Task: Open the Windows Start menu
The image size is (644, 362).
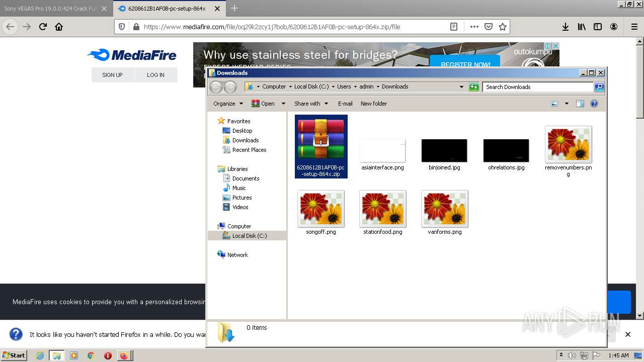Action: point(14,355)
